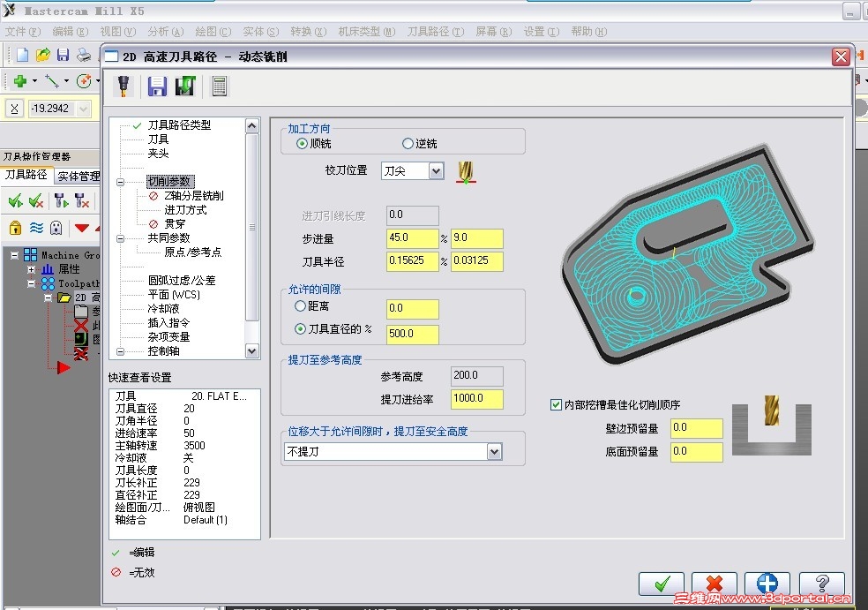Click regenerate selected operations icon

click(x=61, y=200)
